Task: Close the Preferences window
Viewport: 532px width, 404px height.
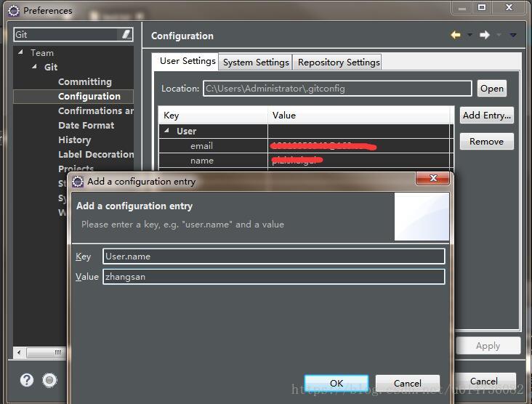Action: 509,7
